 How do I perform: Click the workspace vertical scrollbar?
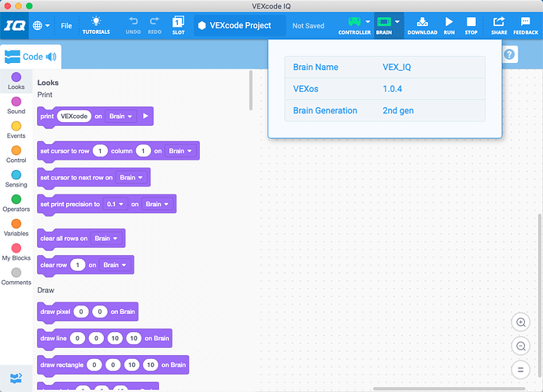(x=540, y=295)
